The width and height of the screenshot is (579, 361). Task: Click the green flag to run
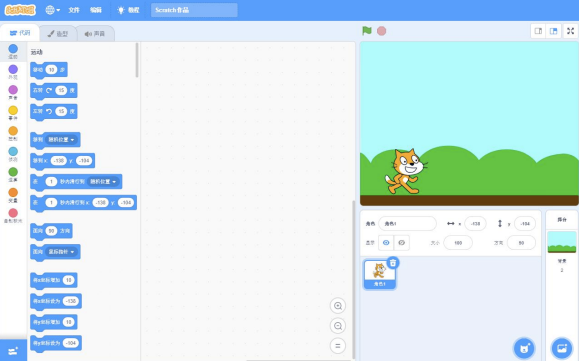(367, 31)
